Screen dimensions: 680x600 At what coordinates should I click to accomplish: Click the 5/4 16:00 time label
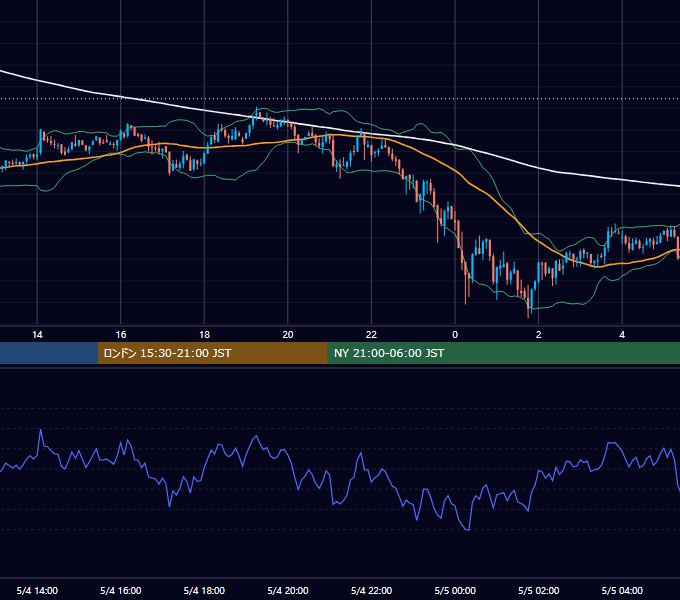pos(121,590)
